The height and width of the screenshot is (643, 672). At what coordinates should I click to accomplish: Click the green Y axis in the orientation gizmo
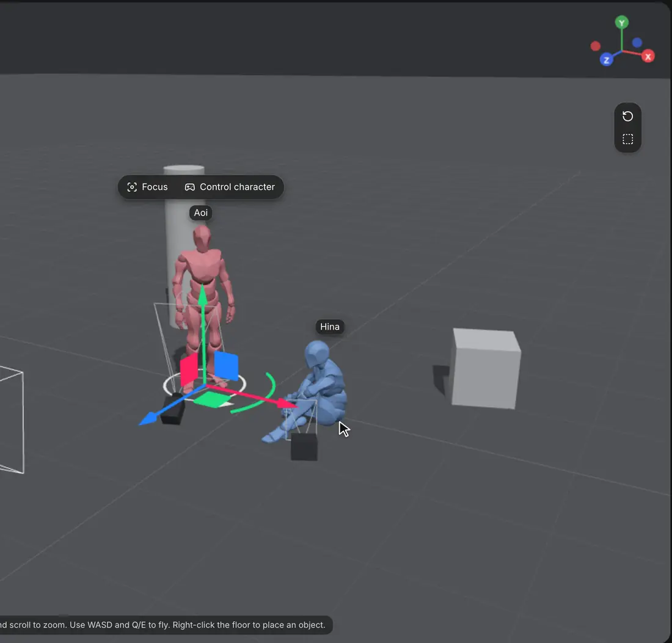(621, 22)
